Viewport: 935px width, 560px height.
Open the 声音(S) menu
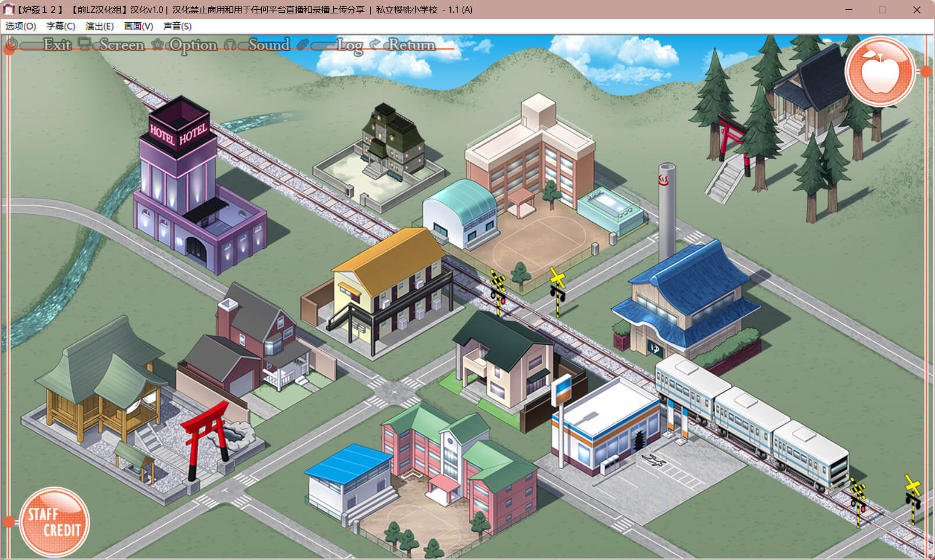point(177,26)
